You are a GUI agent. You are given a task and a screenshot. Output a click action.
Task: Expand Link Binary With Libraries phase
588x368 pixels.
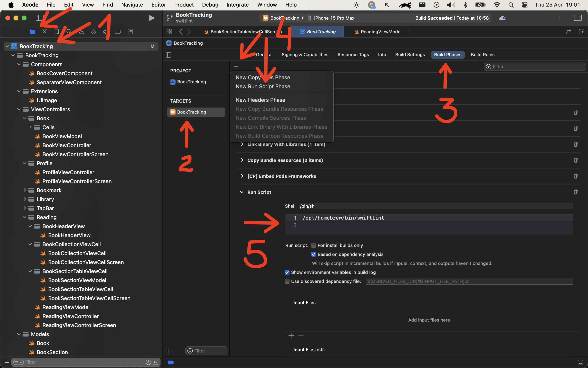pos(242,144)
